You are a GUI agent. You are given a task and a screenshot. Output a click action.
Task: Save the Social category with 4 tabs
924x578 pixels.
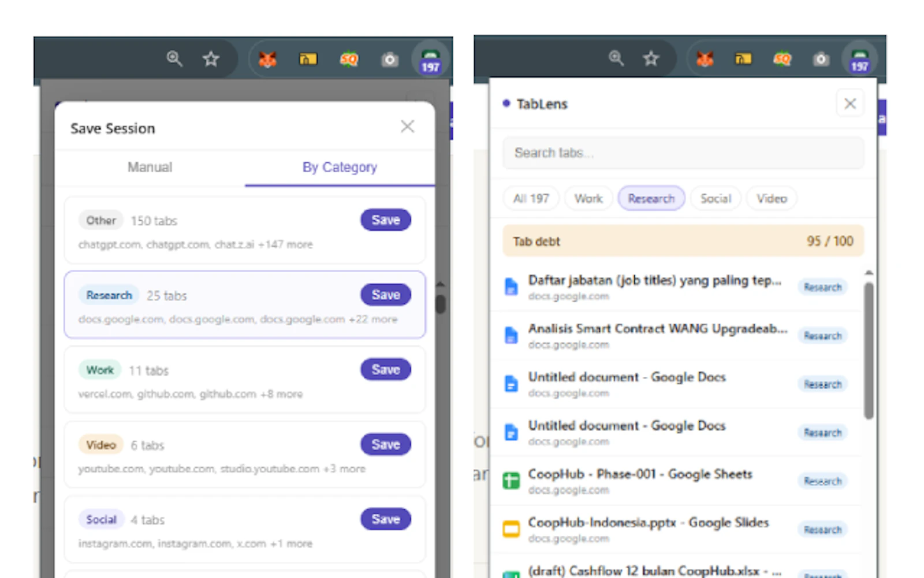[386, 519]
